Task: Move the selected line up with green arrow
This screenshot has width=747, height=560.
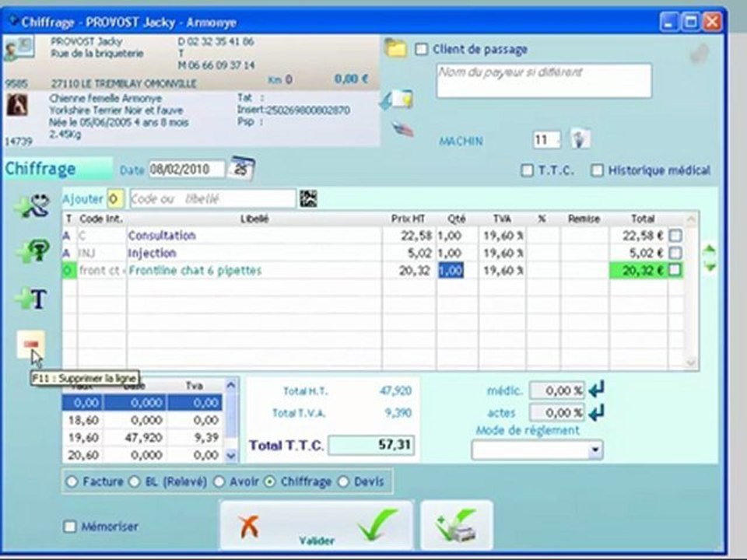Action: pyautogui.click(x=710, y=249)
